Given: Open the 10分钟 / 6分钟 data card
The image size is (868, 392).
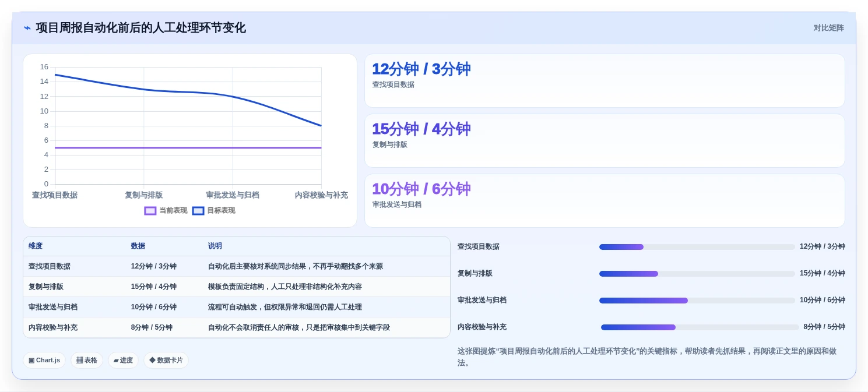Looking at the screenshot, I should pos(605,201).
